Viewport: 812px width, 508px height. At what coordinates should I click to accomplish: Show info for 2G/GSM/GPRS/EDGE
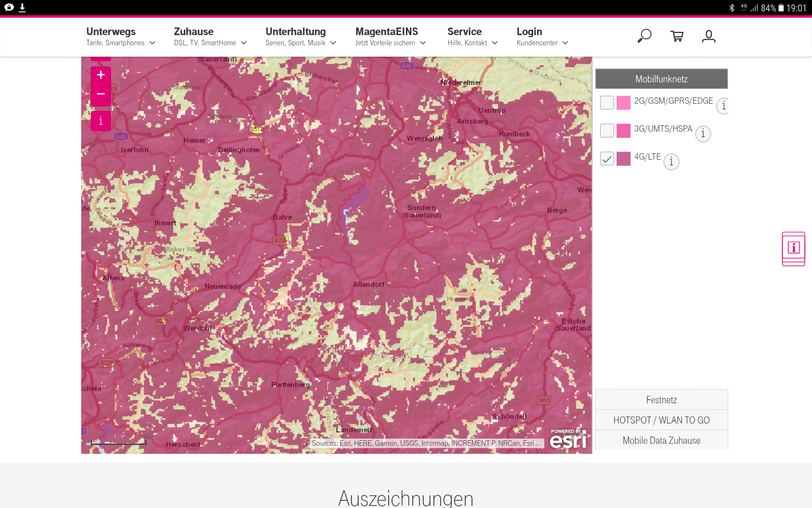pyautogui.click(x=723, y=105)
